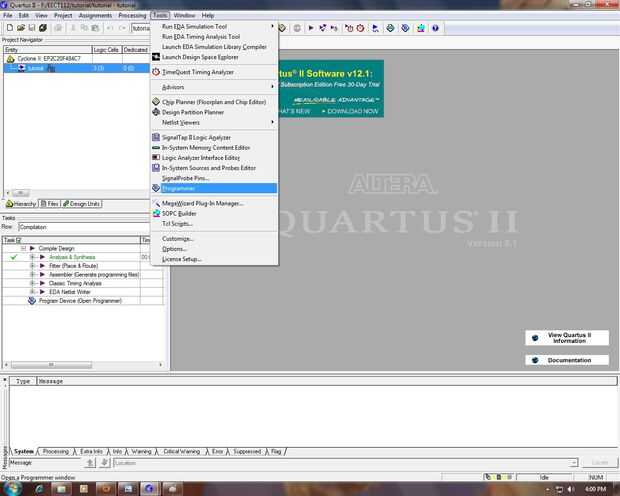
Task: Switch to the Suppressed messages tab
Action: click(x=247, y=451)
